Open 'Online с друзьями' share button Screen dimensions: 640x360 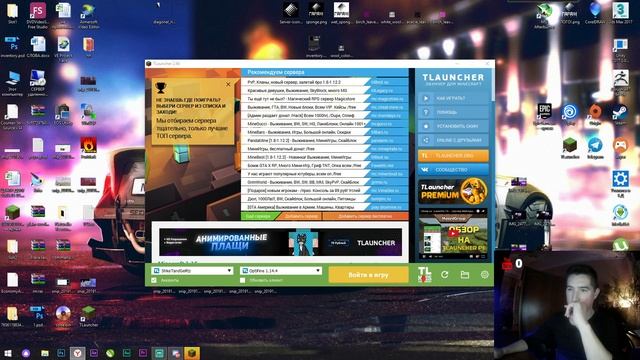click(x=453, y=140)
